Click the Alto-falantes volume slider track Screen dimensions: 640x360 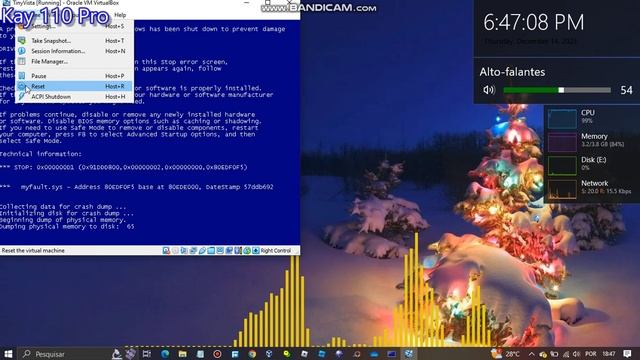[x=557, y=90]
